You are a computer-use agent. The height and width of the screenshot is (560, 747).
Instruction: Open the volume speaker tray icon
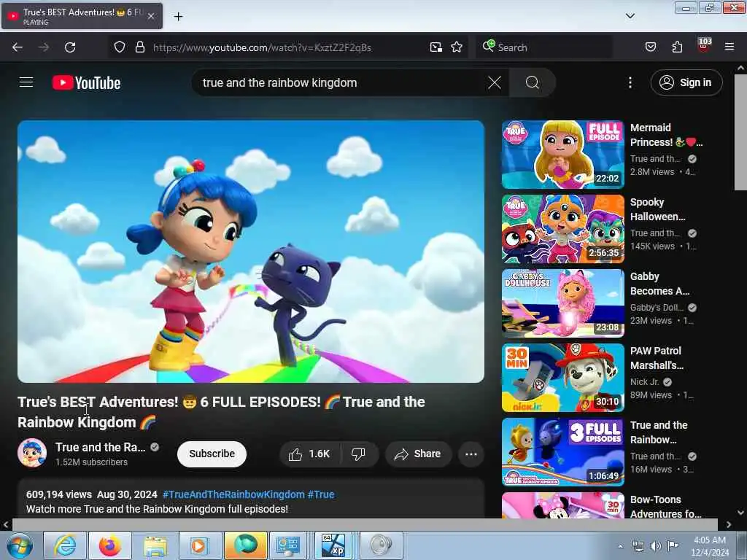[x=656, y=545]
